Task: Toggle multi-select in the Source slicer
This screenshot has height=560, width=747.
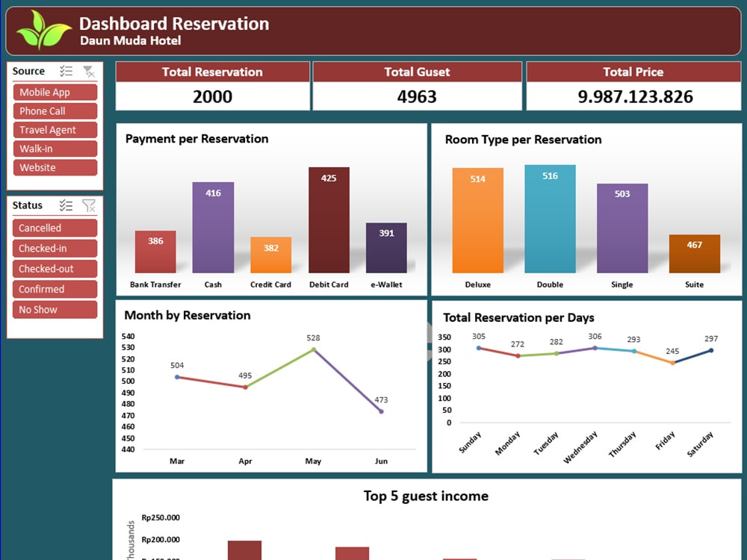Action: (66, 72)
